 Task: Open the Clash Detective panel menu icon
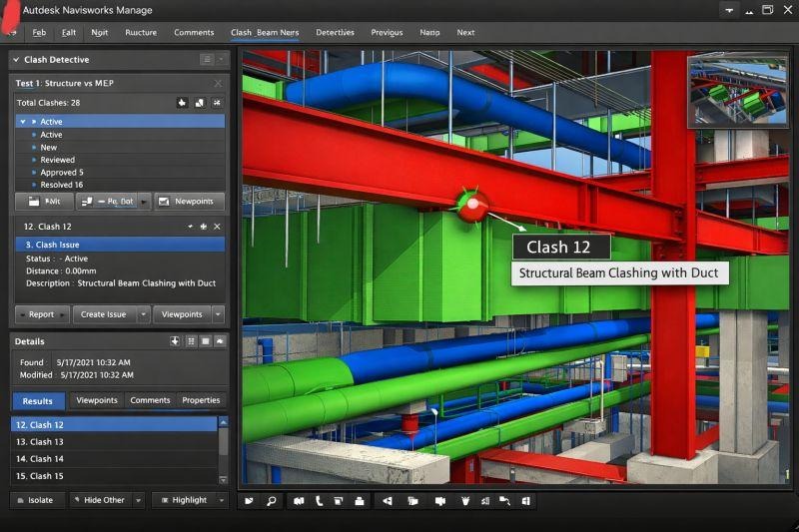pyautogui.click(x=207, y=60)
